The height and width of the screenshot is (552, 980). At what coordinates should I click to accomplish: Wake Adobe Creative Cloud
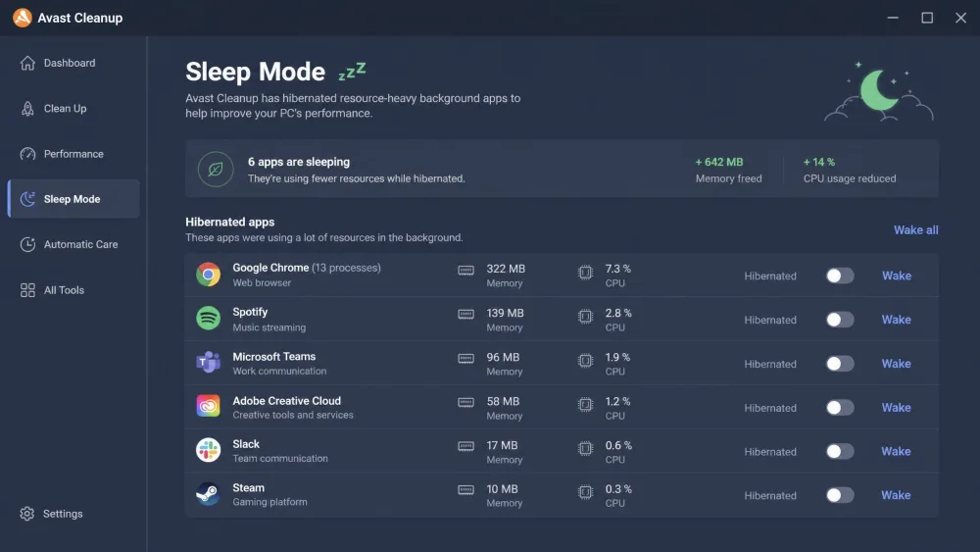[x=897, y=408]
